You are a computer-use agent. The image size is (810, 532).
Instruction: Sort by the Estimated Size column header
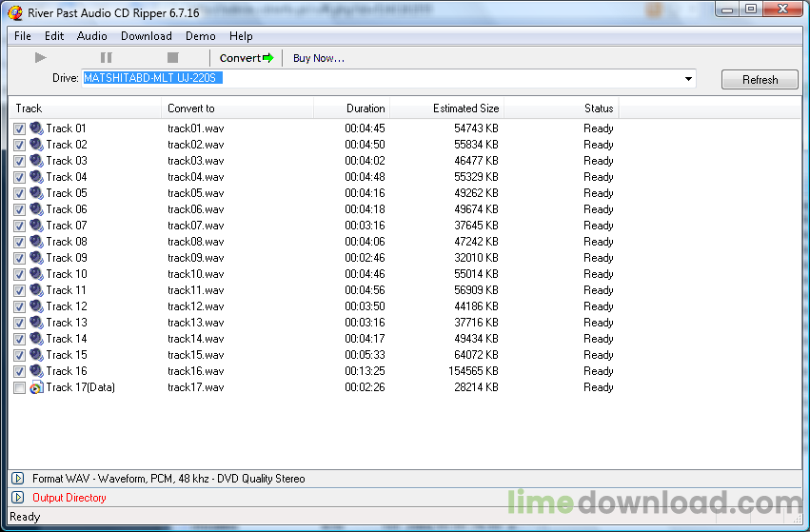(x=446, y=108)
